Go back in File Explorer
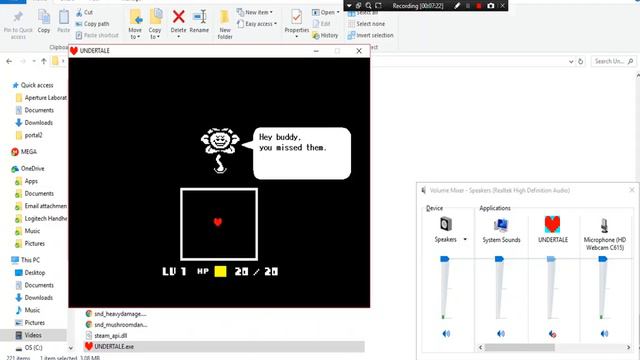The width and height of the screenshot is (640, 360). (x=9, y=61)
